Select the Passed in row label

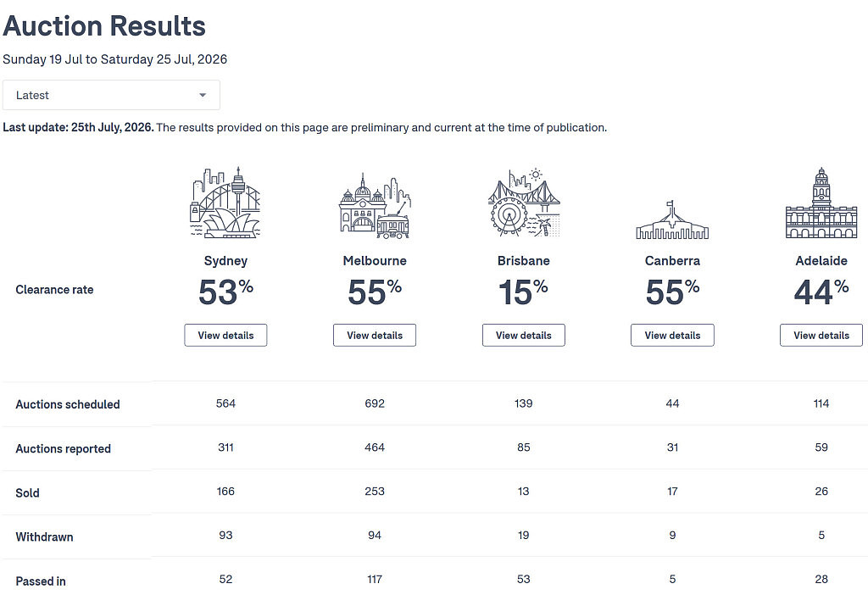click(41, 581)
